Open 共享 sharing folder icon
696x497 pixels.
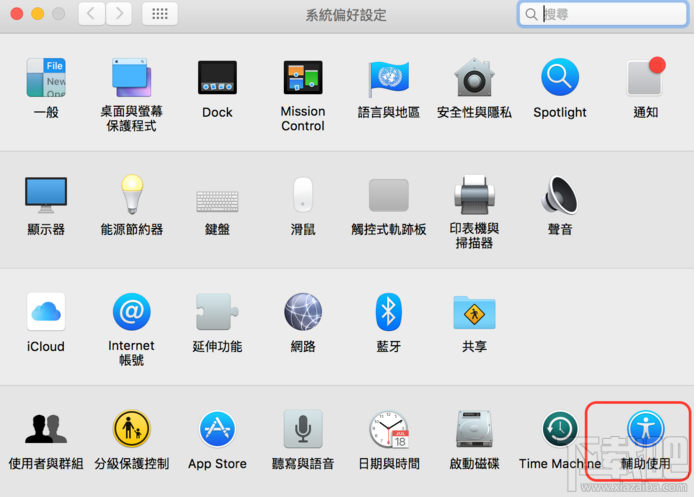click(474, 312)
